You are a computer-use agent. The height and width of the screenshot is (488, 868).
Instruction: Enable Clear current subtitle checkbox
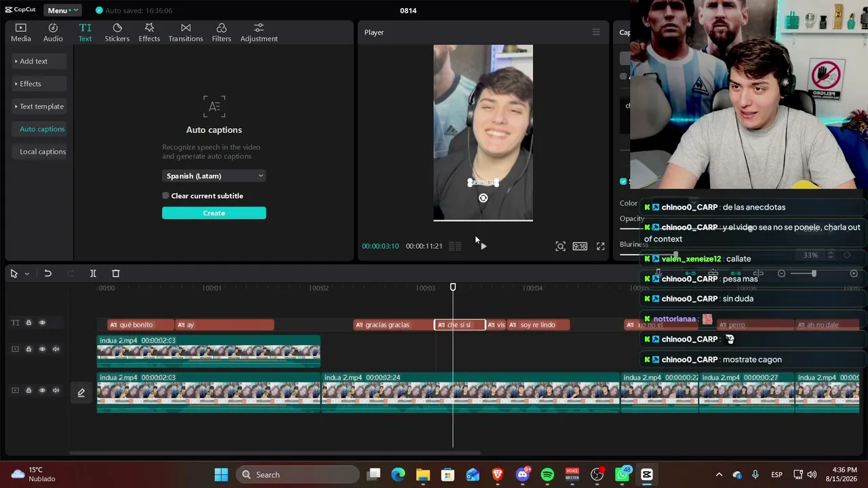[165, 196]
